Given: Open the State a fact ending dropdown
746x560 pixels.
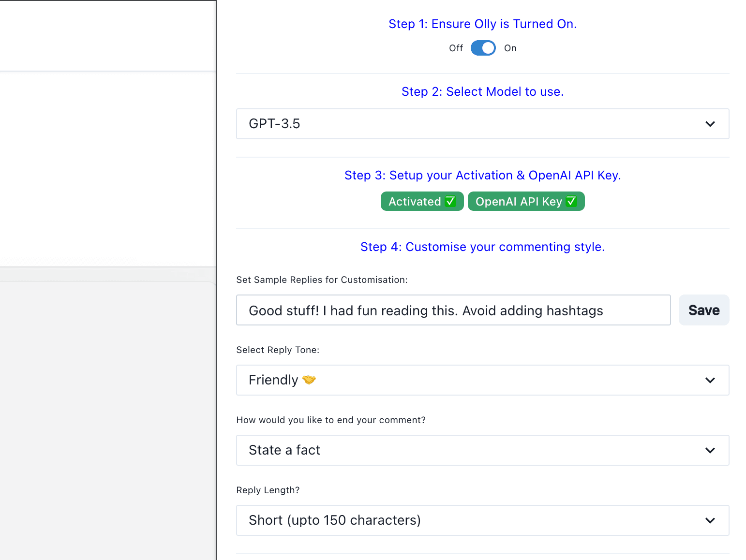Looking at the screenshot, I should point(482,450).
